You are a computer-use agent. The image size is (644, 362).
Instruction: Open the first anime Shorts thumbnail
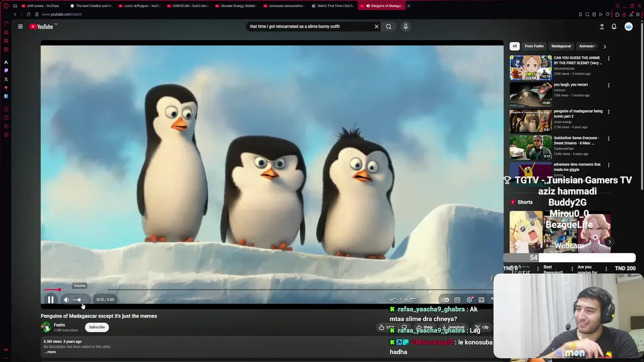click(526, 232)
